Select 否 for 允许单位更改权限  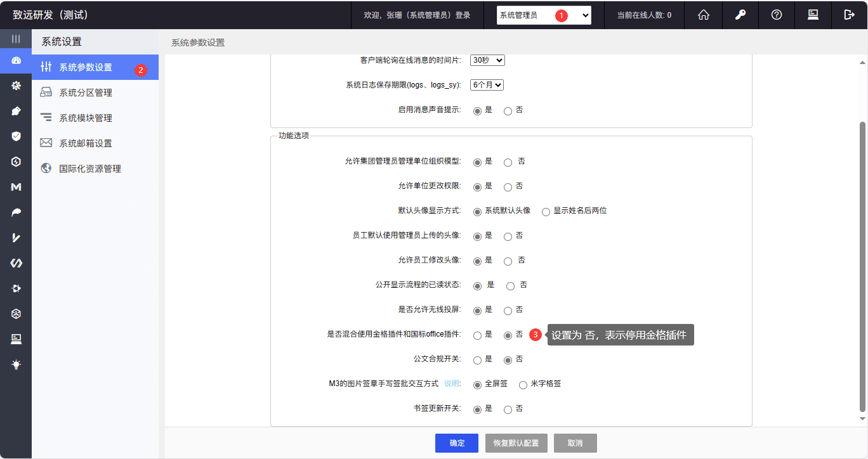pyautogui.click(x=508, y=187)
